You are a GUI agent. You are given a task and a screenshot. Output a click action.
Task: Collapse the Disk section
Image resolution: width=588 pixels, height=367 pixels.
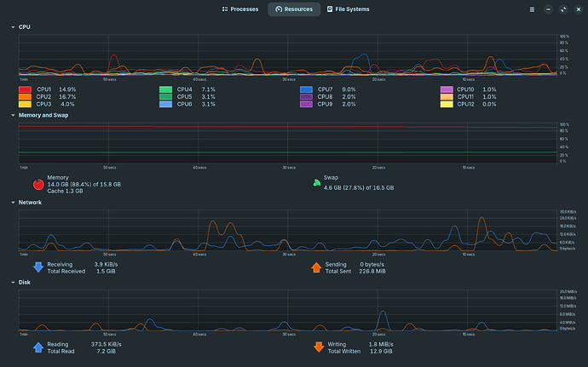pos(13,283)
